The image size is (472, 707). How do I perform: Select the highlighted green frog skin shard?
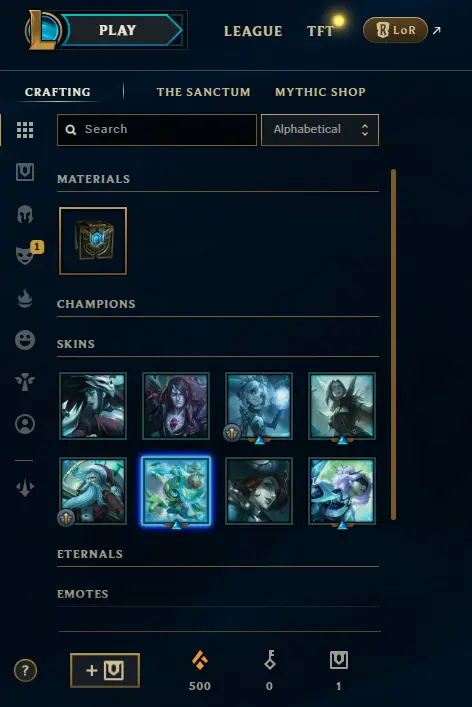pyautogui.click(x=176, y=491)
